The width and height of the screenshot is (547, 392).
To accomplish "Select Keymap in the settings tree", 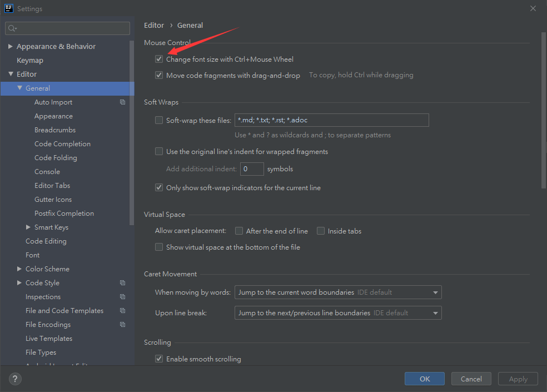I will pyautogui.click(x=30, y=61).
